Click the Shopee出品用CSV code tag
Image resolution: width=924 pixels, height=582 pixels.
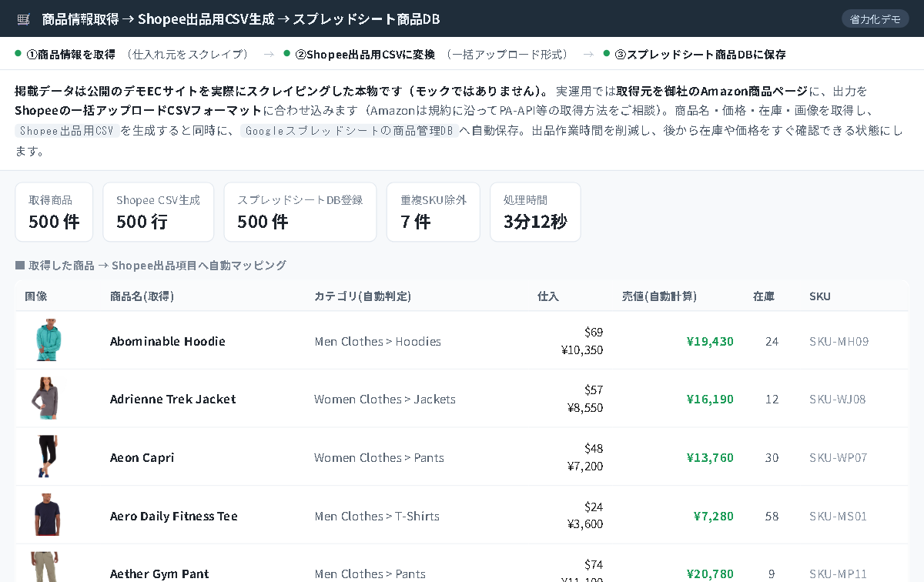coord(66,130)
